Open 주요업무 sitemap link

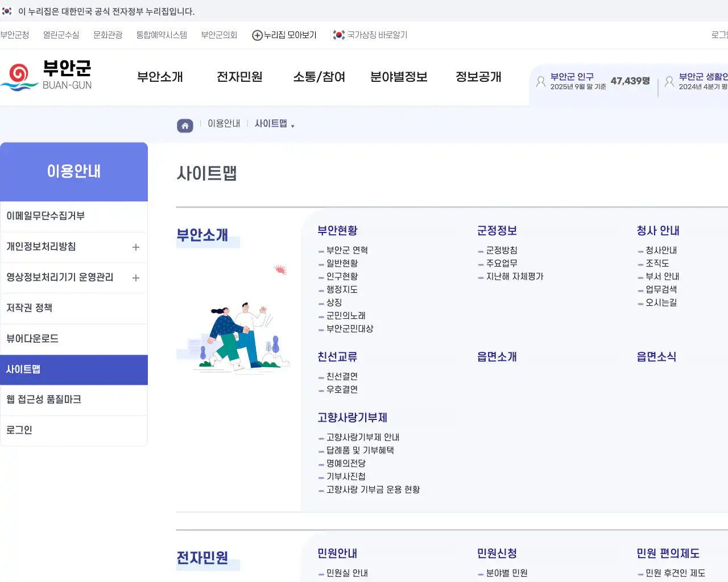502,263
